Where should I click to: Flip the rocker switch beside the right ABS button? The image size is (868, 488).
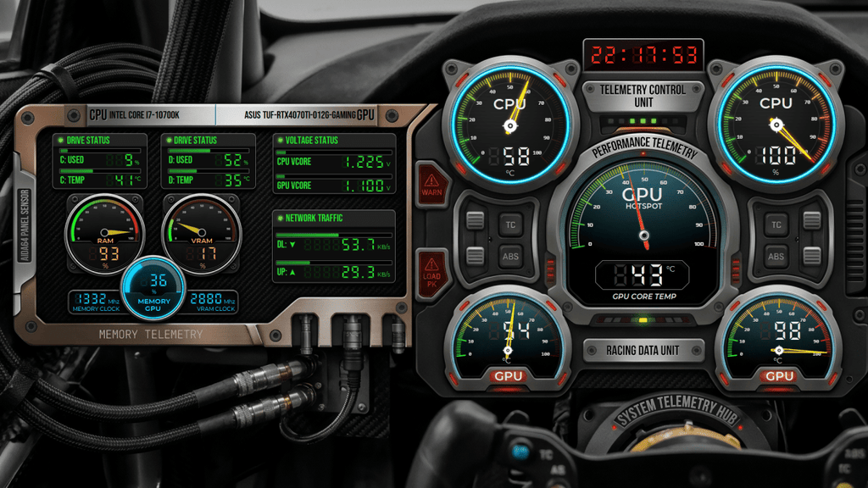pyautogui.click(x=812, y=256)
